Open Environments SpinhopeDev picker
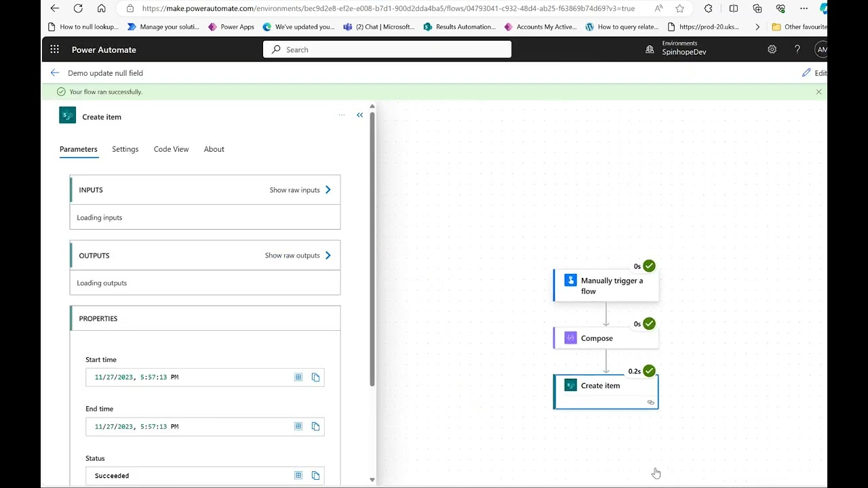The image size is (868, 488). click(x=675, y=48)
